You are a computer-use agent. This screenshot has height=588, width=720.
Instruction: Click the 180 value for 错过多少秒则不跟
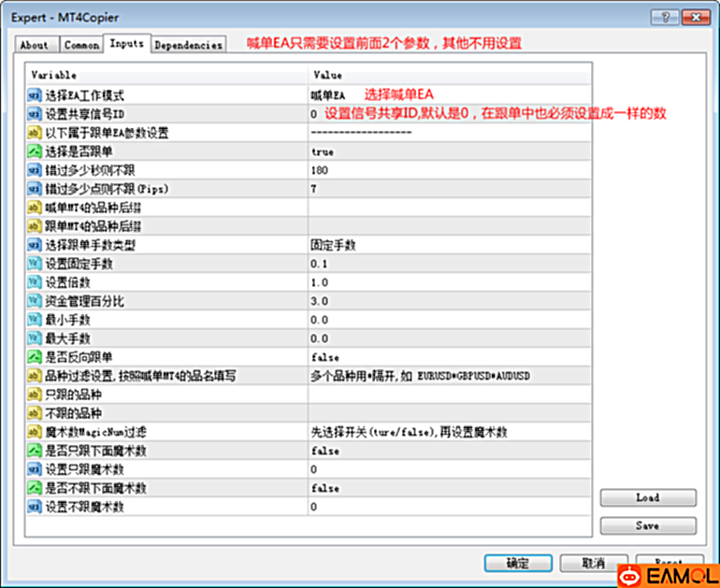(x=320, y=170)
